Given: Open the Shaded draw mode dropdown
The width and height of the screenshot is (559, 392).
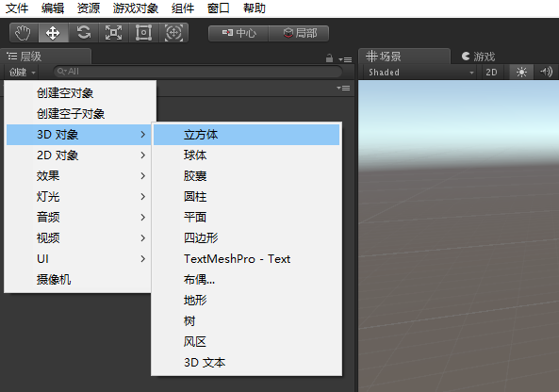Looking at the screenshot, I should point(421,73).
